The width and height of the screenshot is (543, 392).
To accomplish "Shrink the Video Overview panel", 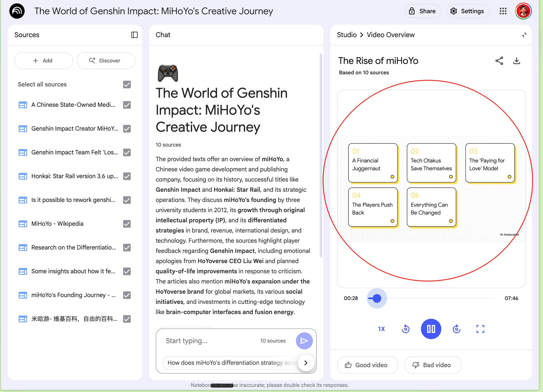I will [524, 35].
